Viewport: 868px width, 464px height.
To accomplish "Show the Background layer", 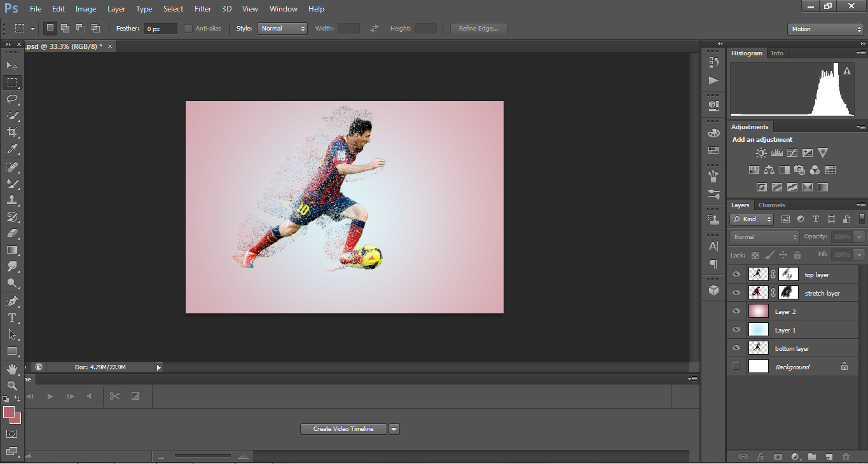I will (736, 367).
